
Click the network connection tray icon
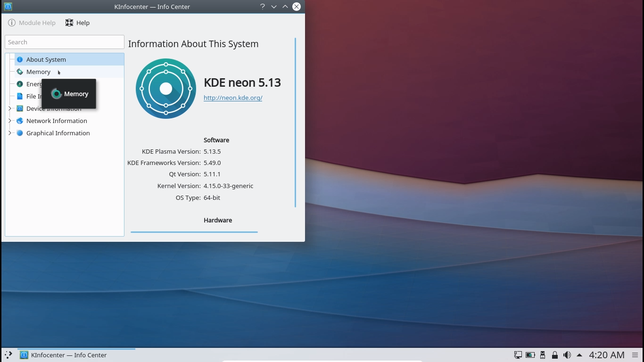click(x=518, y=355)
